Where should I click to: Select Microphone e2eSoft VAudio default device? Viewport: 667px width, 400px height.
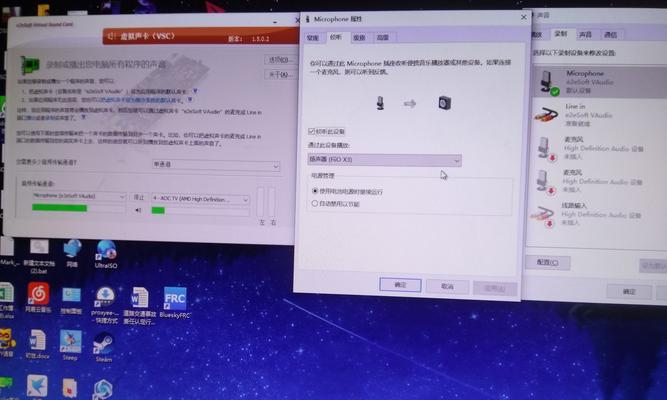(x=599, y=82)
